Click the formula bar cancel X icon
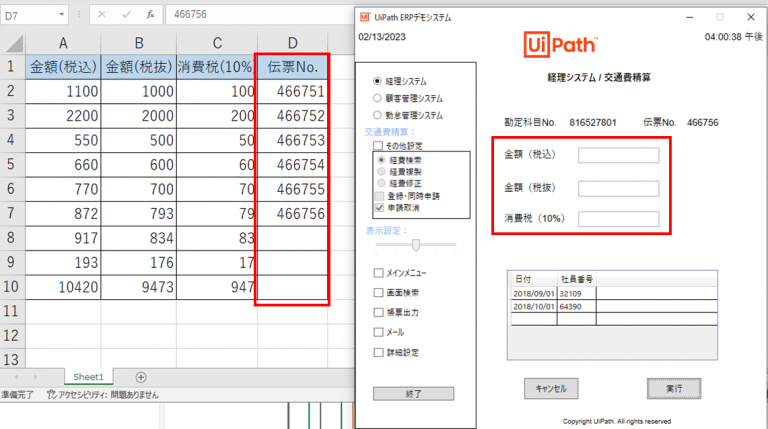The height and width of the screenshot is (429, 768). tap(101, 15)
